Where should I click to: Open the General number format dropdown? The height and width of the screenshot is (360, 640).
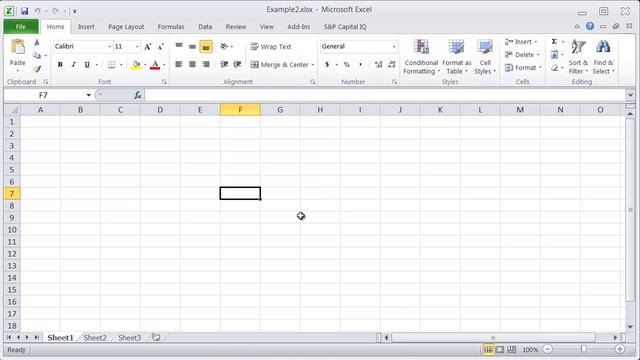tap(394, 47)
